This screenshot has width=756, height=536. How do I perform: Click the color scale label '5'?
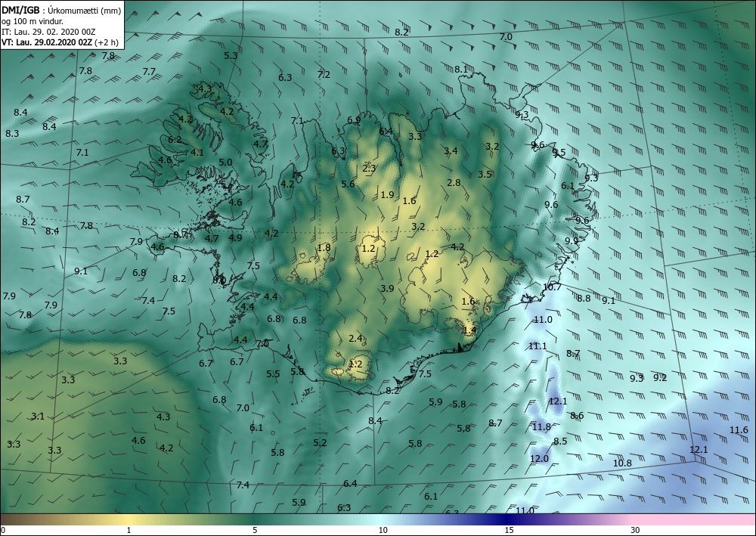pos(255,530)
